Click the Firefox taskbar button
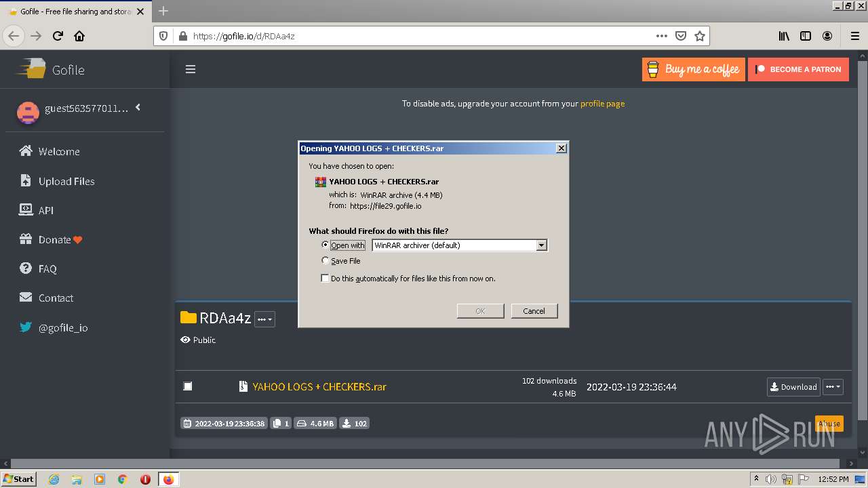Screen dimensions: 868x488 tap(168, 479)
